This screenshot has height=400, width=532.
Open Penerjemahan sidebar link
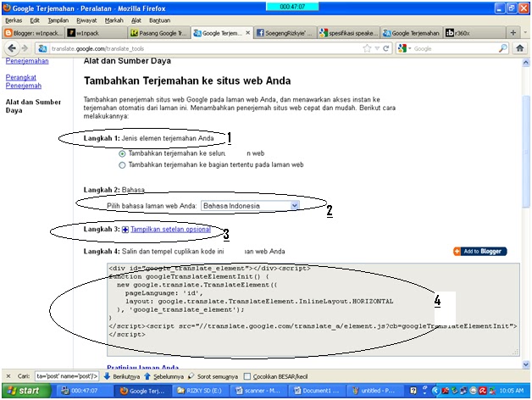tap(27, 61)
